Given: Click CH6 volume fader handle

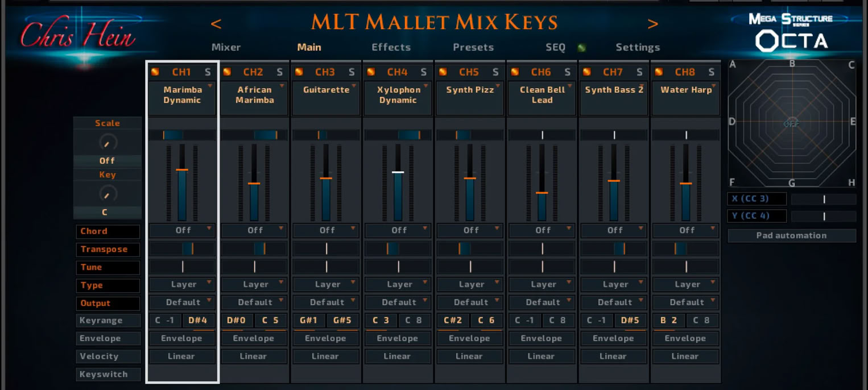Looking at the screenshot, I should click(542, 193).
